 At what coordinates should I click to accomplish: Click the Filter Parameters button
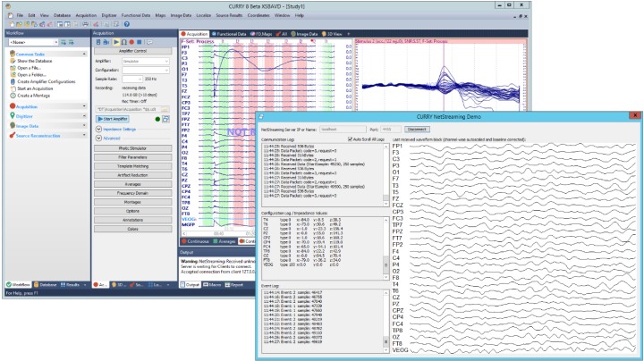point(132,157)
